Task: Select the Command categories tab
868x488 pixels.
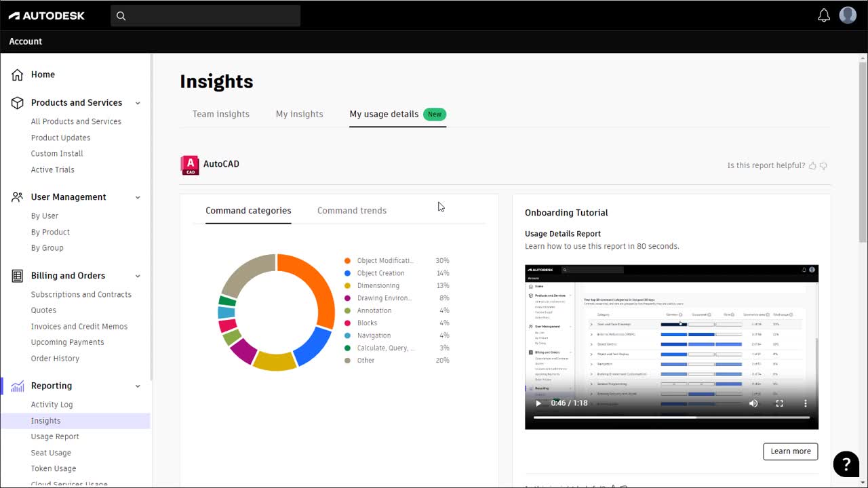Action: click(x=248, y=211)
